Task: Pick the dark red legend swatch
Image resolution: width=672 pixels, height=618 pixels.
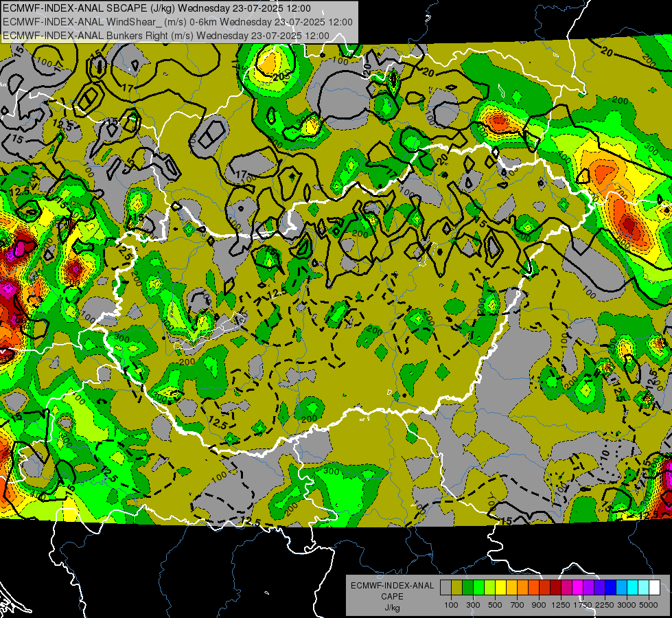Action: click(555, 587)
